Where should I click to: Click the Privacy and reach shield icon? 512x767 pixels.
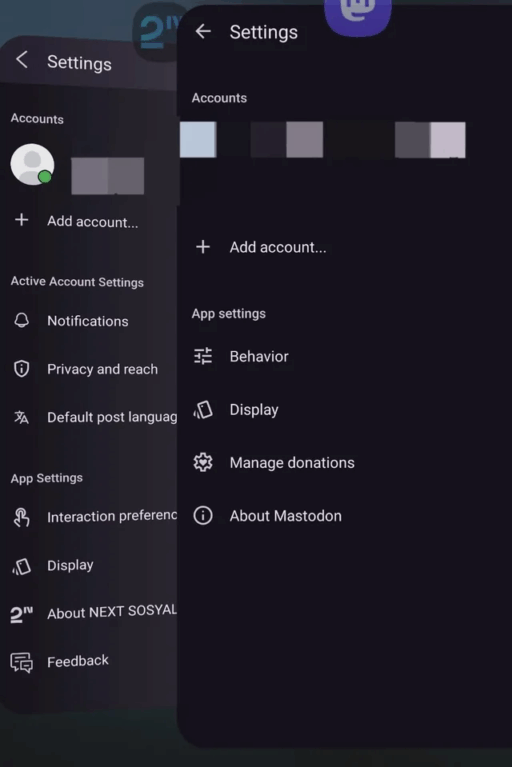[22, 369]
